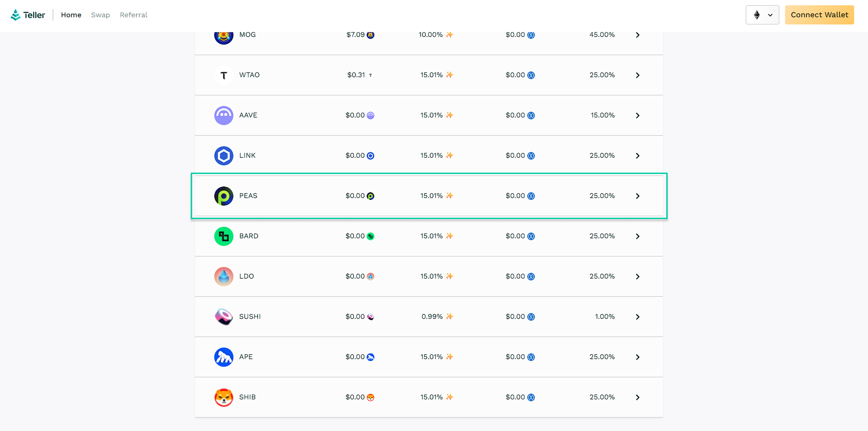Click the sparkle icon beside MOG 10.00%
Viewport: 868px width, 431px height.
(x=449, y=35)
